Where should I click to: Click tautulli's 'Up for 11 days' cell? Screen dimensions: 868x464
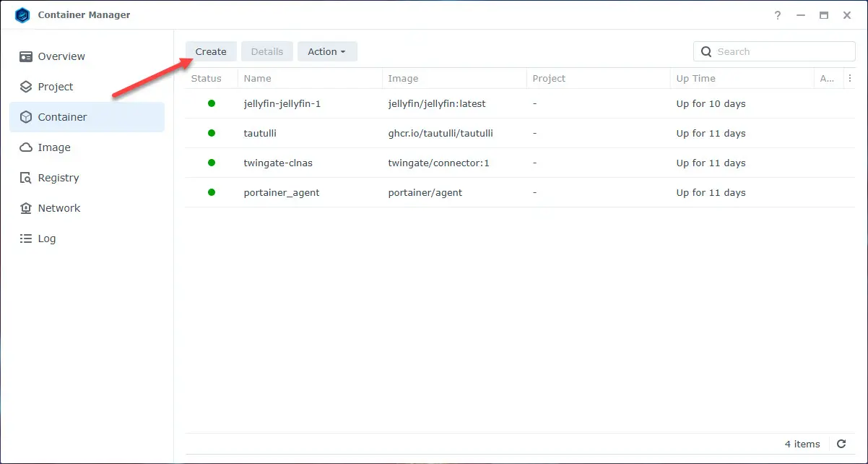pyautogui.click(x=711, y=133)
